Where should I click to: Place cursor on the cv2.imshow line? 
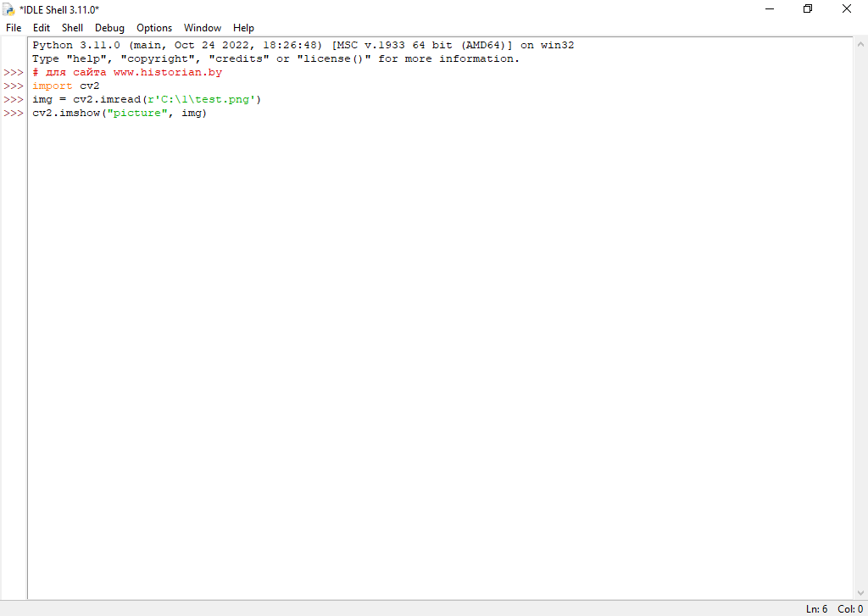120,114
